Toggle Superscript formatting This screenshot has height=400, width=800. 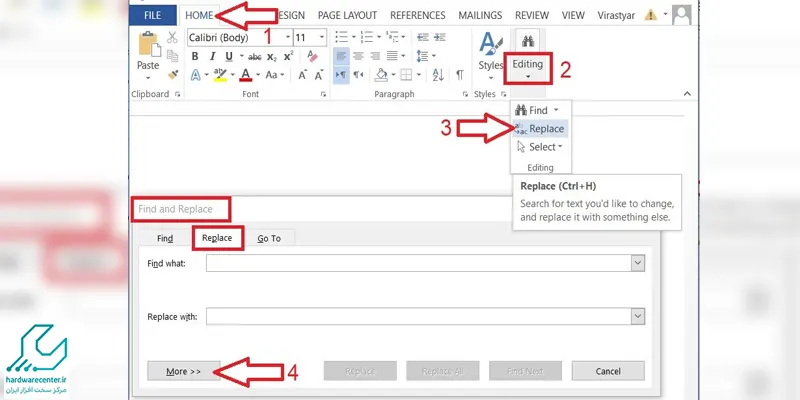point(289,56)
